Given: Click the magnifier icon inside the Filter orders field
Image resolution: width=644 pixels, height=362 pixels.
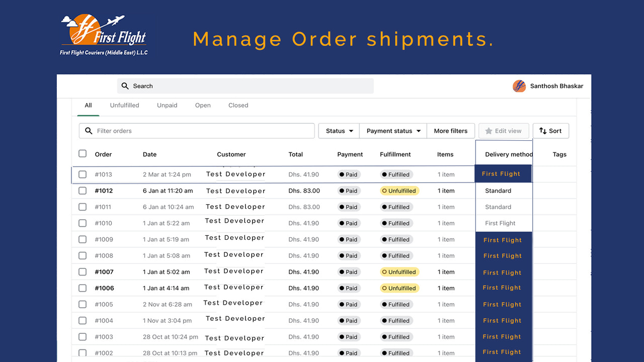Looking at the screenshot, I should [x=89, y=131].
